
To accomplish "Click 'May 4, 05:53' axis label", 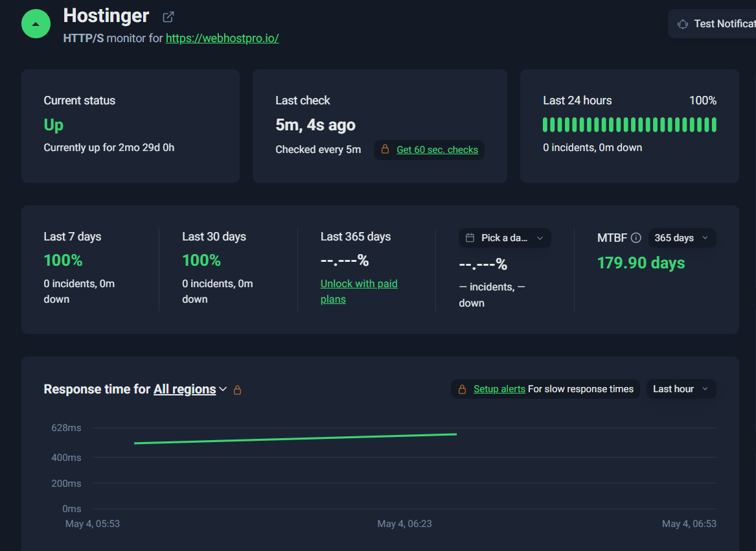I will click(x=93, y=524).
